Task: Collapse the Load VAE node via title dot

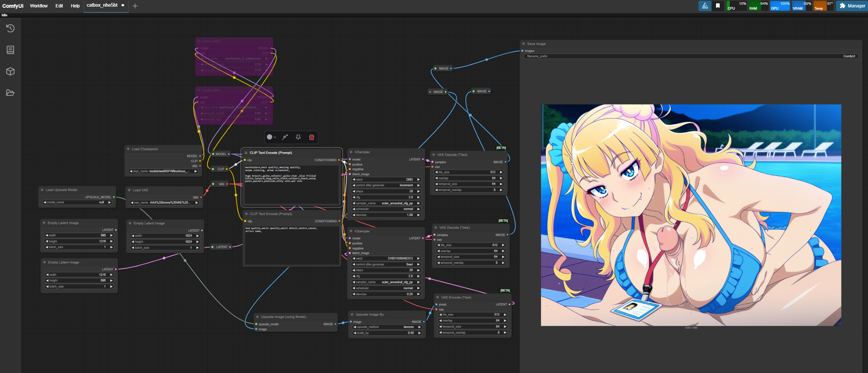Action: pyautogui.click(x=129, y=190)
